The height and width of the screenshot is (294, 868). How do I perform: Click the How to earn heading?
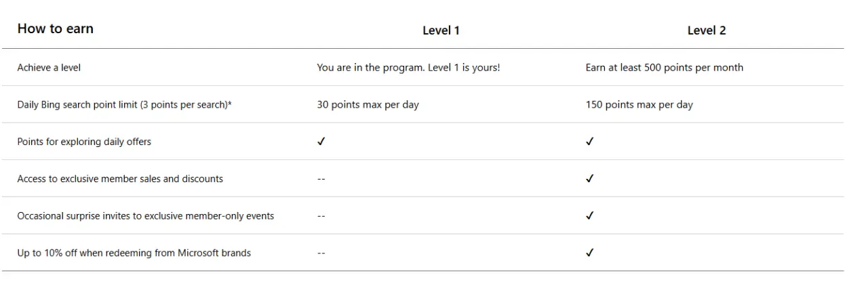(56, 28)
